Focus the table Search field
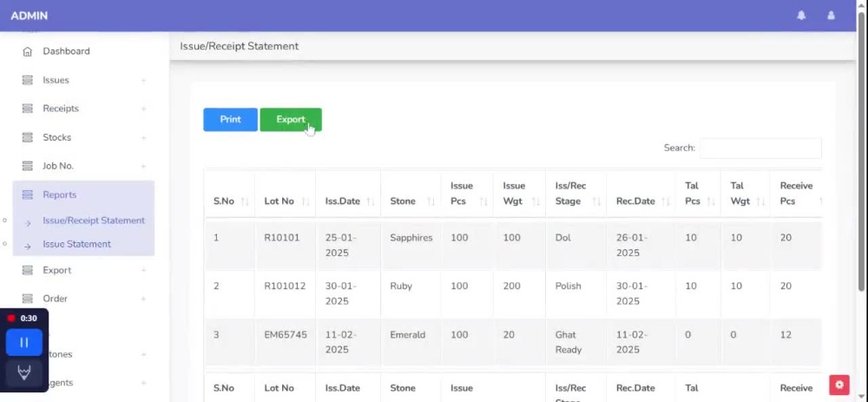The width and height of the screenshot is (868, 402). pos(760,148)
